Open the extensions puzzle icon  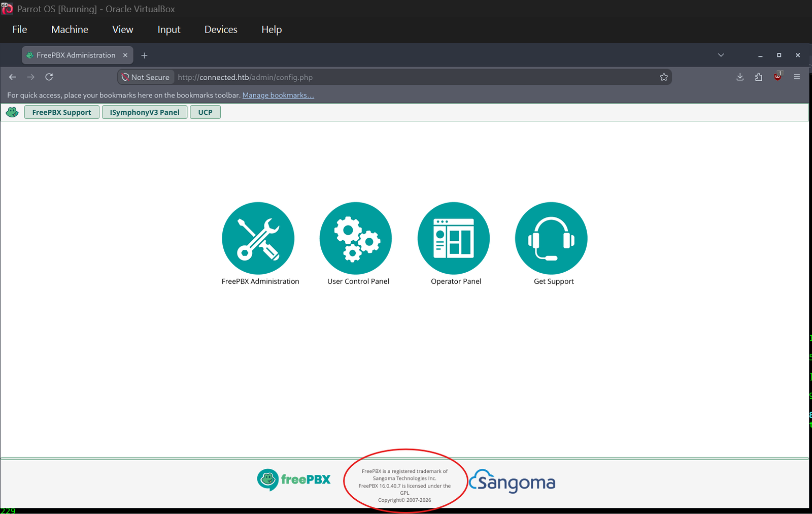point(759,77)
